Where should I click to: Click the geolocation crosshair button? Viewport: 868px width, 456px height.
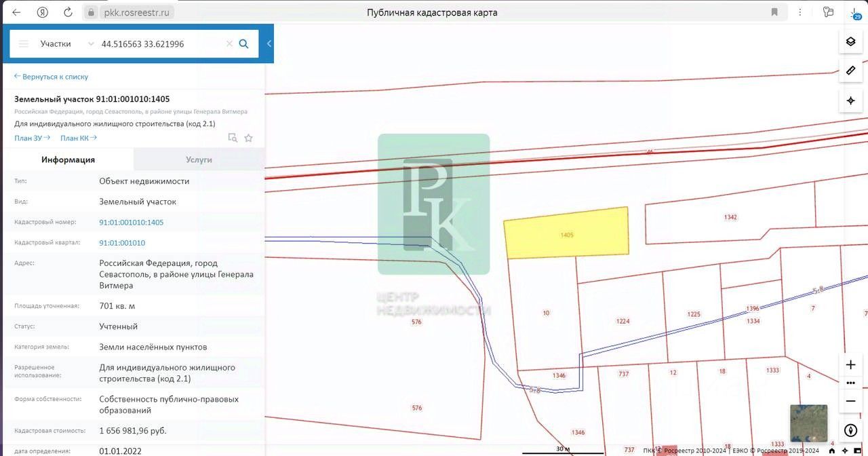tap(850, 100)
